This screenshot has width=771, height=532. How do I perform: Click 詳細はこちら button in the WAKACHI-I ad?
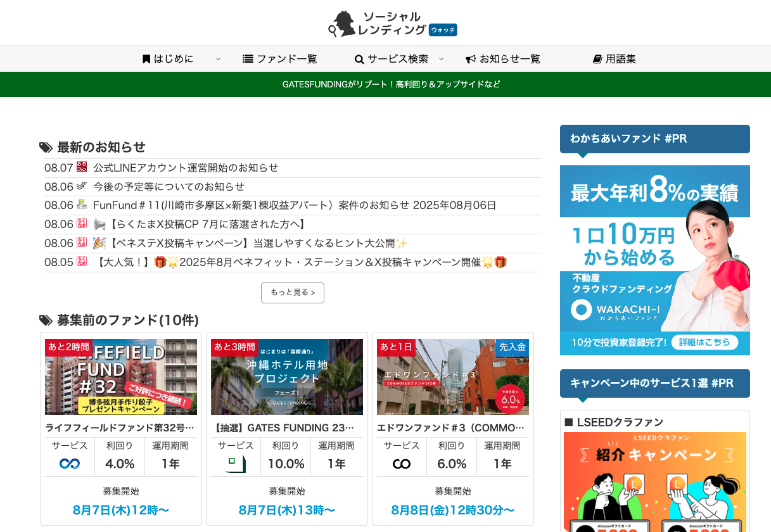pos(704,342)
